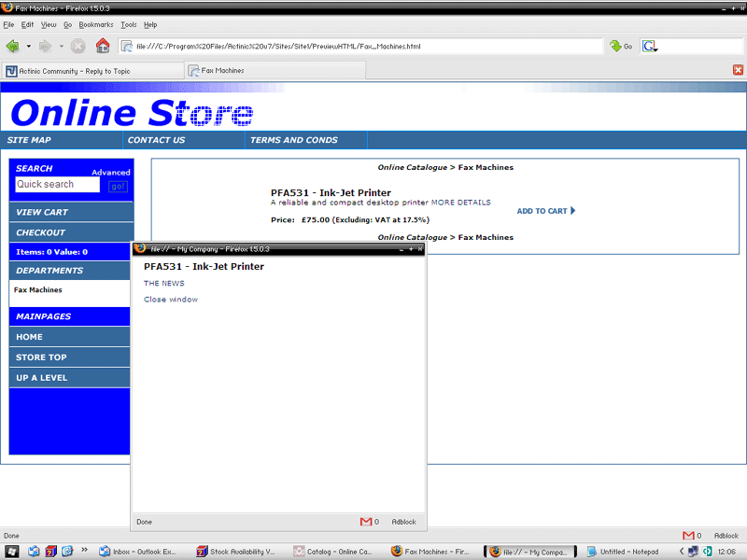Image resolution: width=747 pixels, height=560 pixels.
Task: Click the Google search engine icon
Action: pyautogui.click(x=650, y=46)
